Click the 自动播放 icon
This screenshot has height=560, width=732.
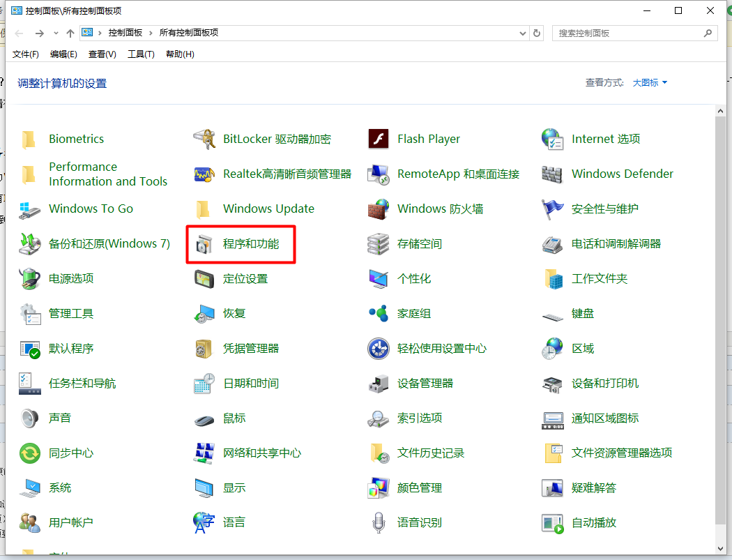[553, 523]
